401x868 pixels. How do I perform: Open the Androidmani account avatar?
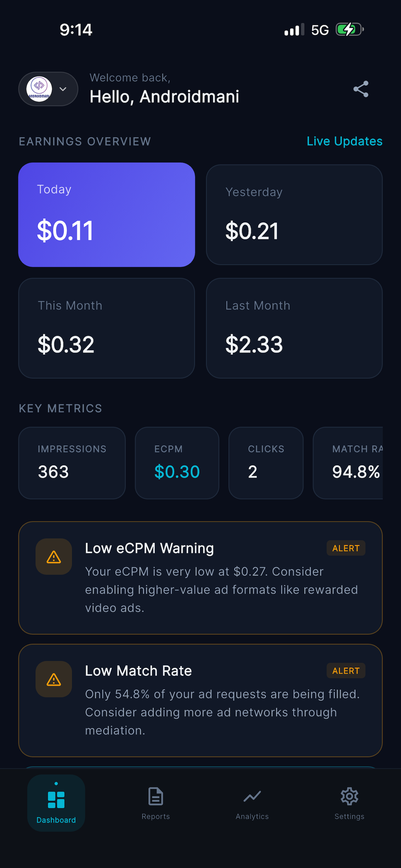[39, 89]
